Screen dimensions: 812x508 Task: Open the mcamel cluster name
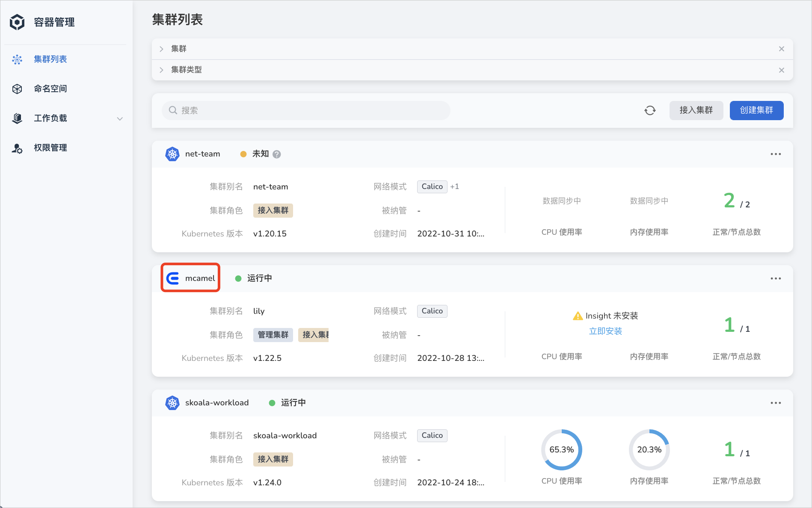(x=200, y=278)
